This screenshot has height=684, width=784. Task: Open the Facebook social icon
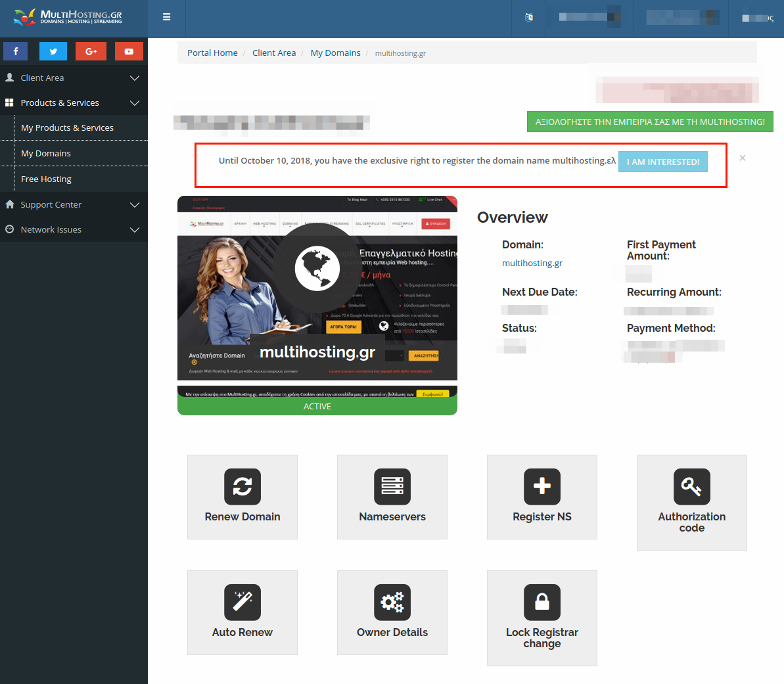point(16,51)
